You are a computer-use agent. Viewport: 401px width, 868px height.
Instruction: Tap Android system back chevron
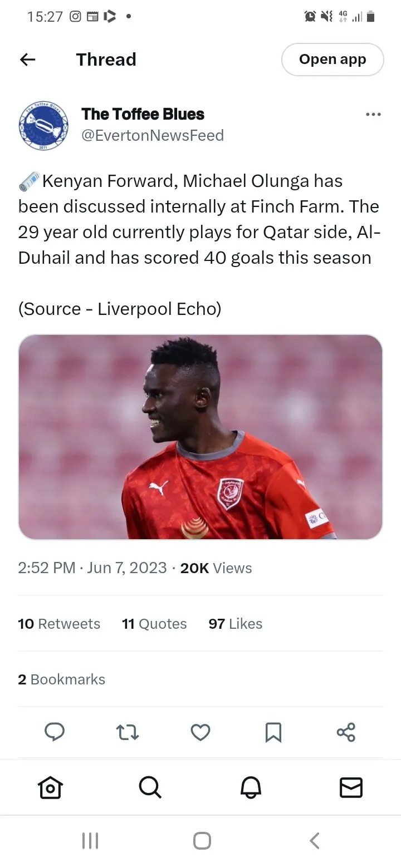click(314, 841)
